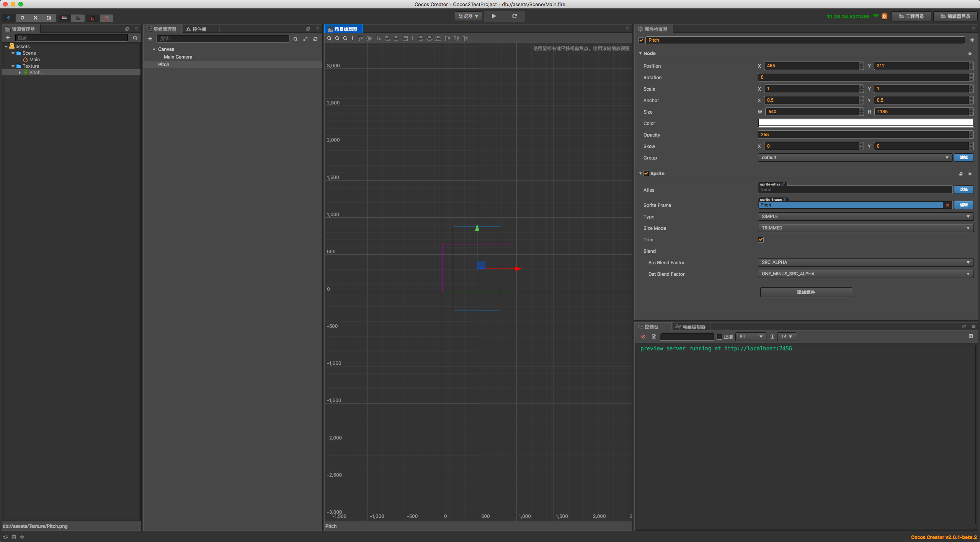Open the Group default dropdown
The image size is (980, 542).
pos(854,158)
